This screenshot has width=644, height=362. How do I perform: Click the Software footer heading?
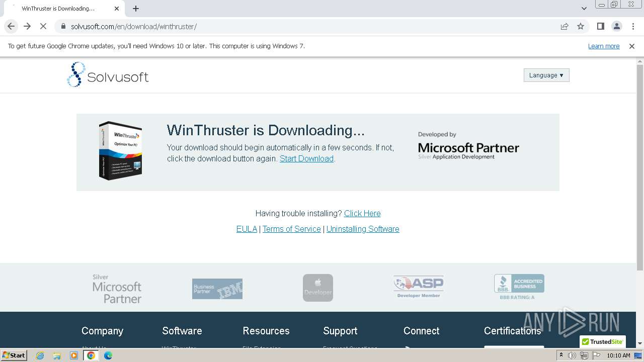[182, 331]
